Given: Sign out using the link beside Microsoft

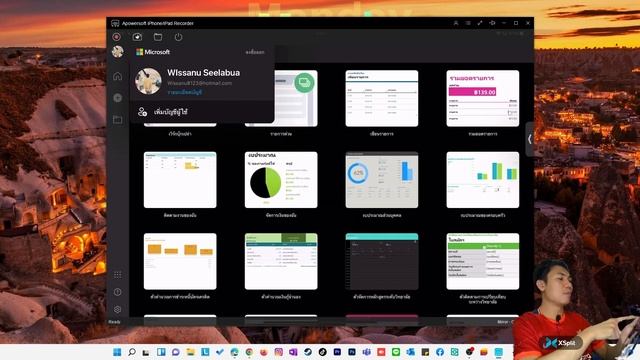Looking at the screenshot, I should tap(255, 52).
